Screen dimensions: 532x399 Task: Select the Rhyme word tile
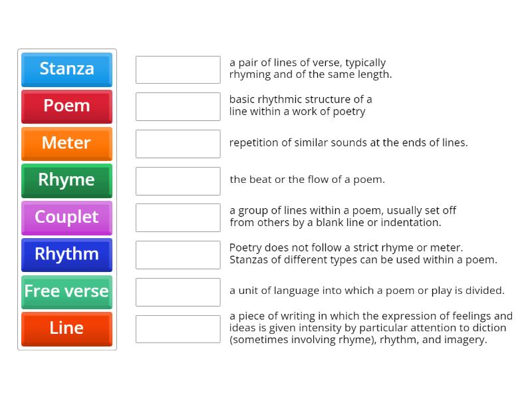click(66, 180)
